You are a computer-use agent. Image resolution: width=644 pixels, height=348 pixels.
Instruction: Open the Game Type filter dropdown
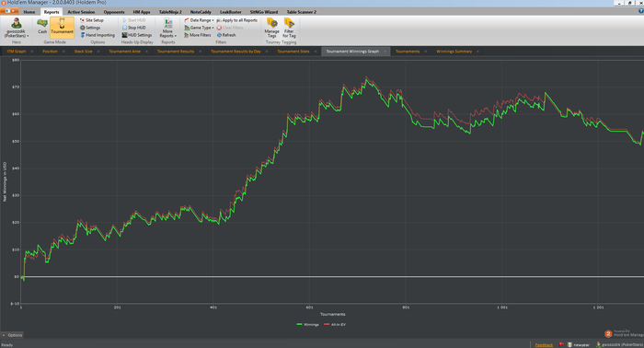click(199, 28)
